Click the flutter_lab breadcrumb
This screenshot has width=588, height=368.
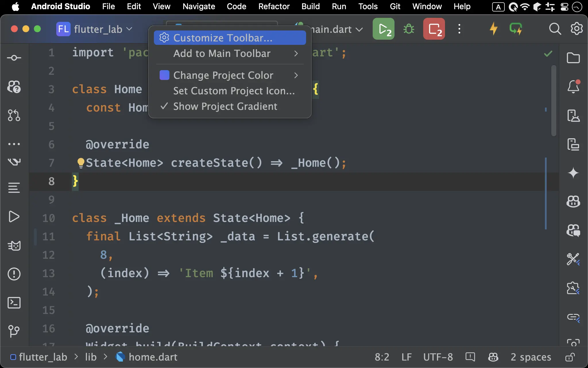[x=39, y=357]
